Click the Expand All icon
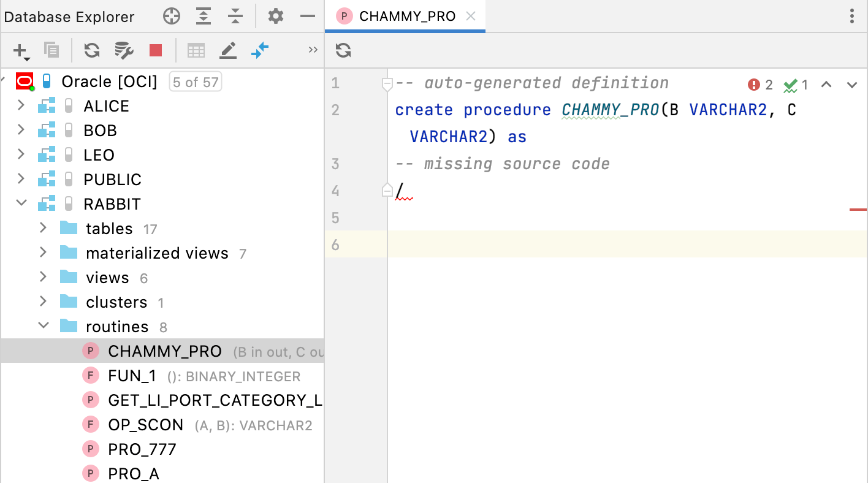 coord(204,17)
